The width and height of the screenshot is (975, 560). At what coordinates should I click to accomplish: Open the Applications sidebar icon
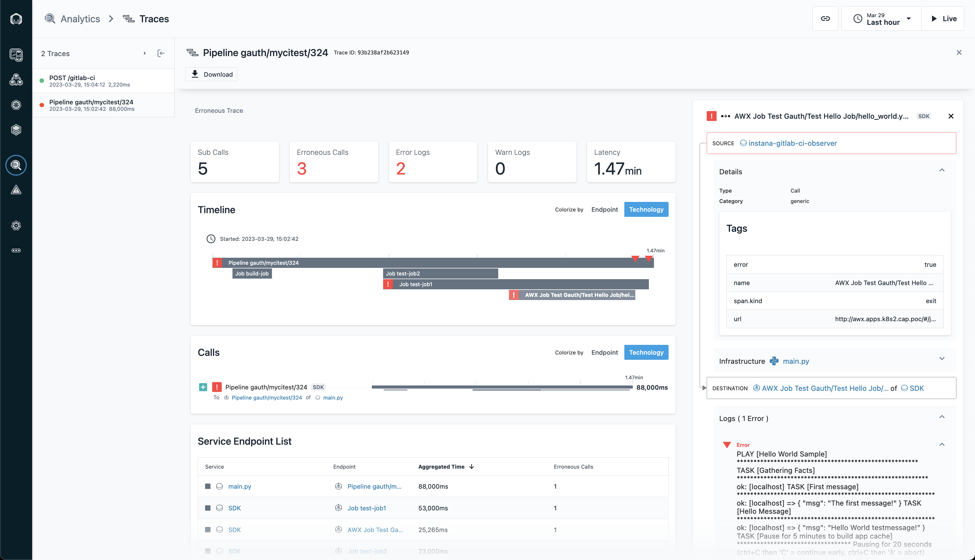(x=16, y=80)
